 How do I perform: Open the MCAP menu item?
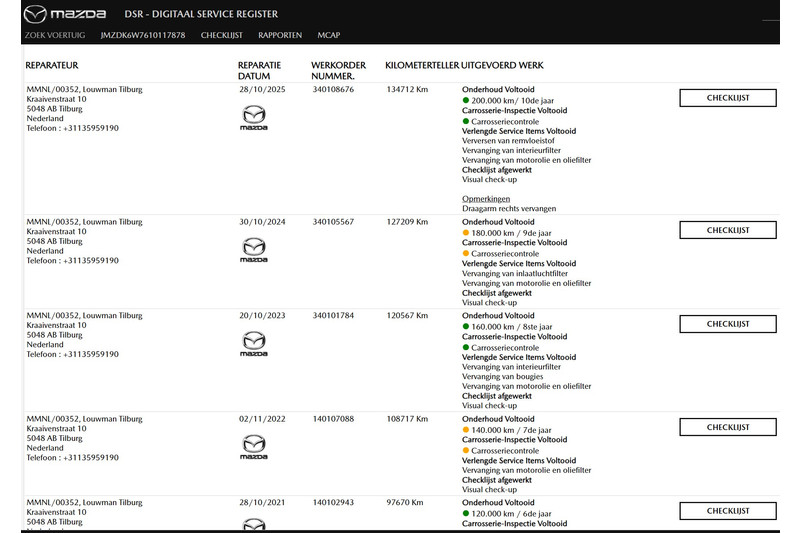[x=329, y=35]
